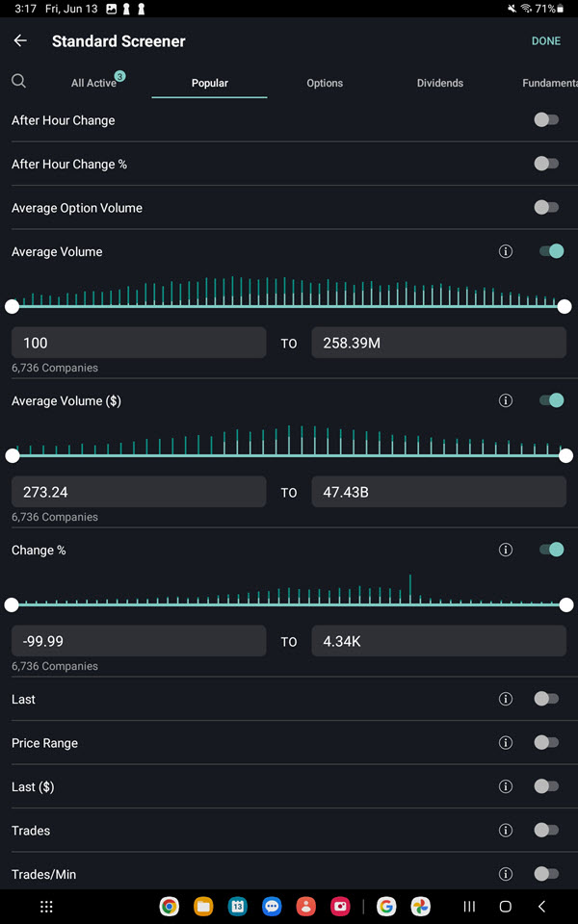Disable the Average Volume ($) toggle
The image size is (578, 924).
(x=551, y=400)
